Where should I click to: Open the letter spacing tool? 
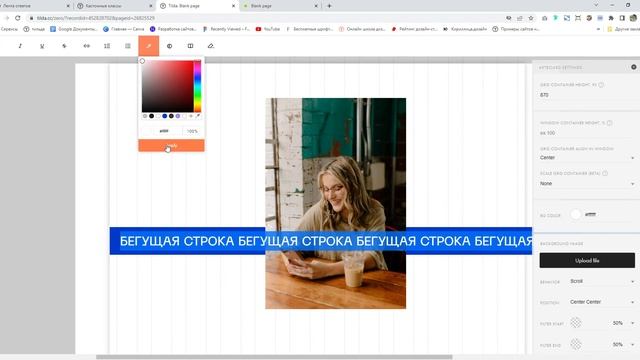pyautogui.click(x=87, y=46)
